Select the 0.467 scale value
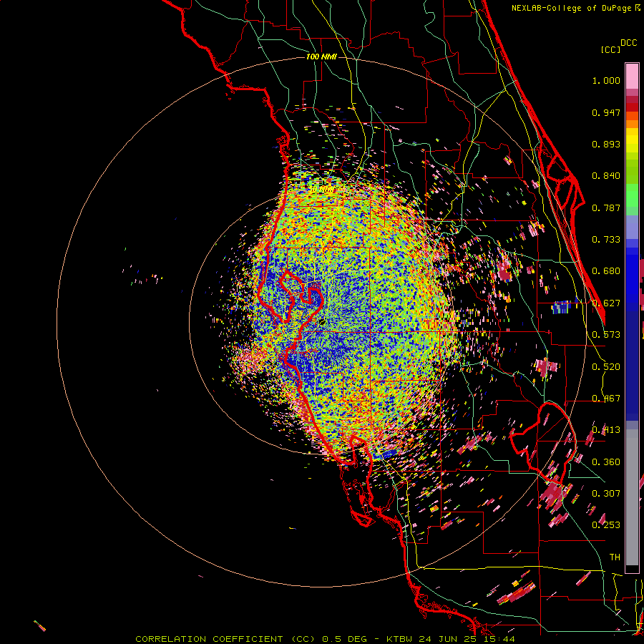Image resolution: width=644 pixels, height=644 pixels. click(x=606, y=399)
